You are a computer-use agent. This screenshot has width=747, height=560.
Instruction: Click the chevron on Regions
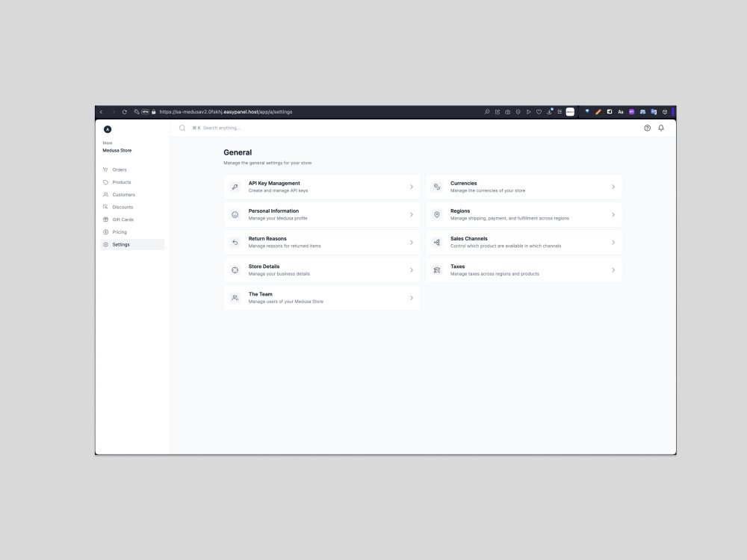613,215
